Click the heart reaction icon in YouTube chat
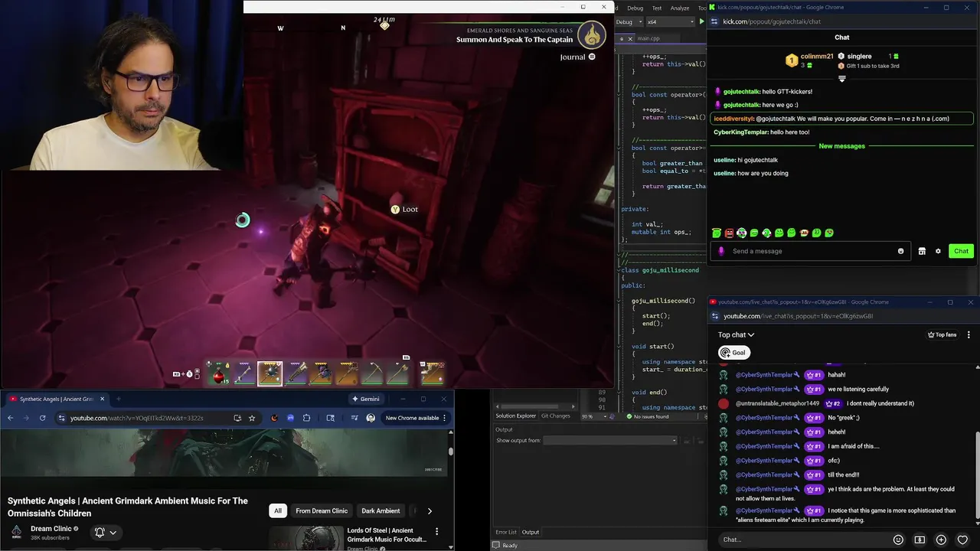980x551 pixels. tap(962, 540)
